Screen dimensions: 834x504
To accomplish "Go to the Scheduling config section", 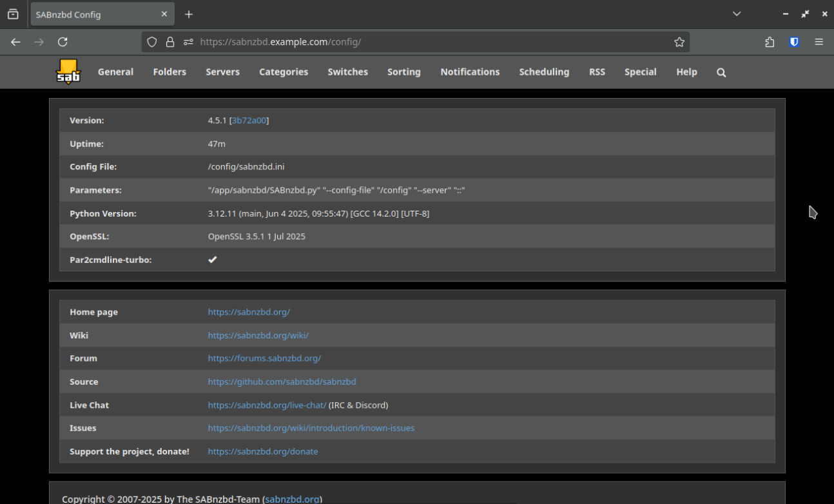I will pyautogui.click(x=544, y=72).
